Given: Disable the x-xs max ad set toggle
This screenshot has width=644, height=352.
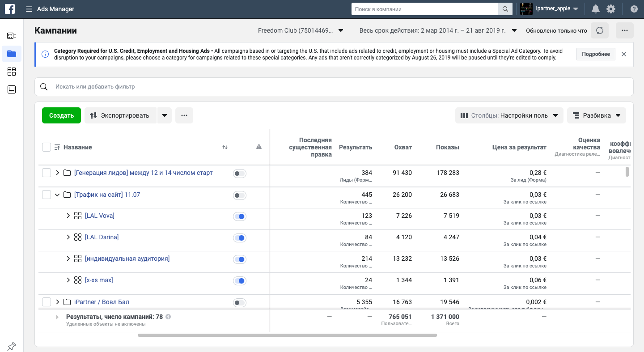Looking at the screenshot, I should 240,281.
